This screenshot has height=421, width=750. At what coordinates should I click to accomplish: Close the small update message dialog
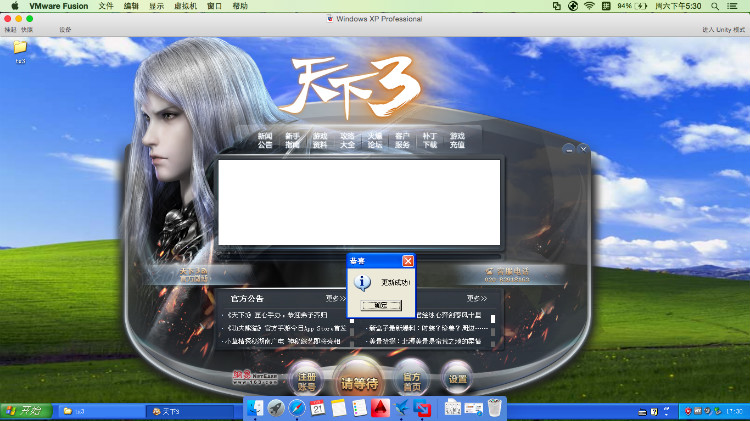coord(408,261)
